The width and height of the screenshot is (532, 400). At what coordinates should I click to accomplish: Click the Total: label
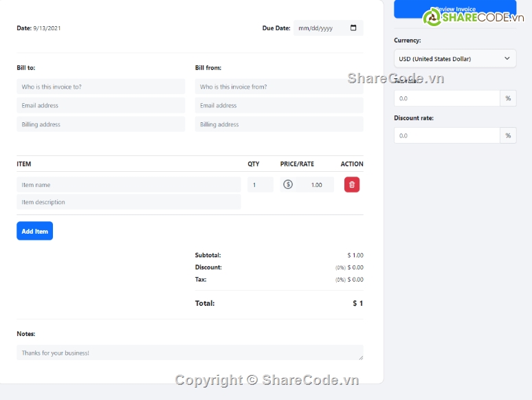(x=205, y=303)
